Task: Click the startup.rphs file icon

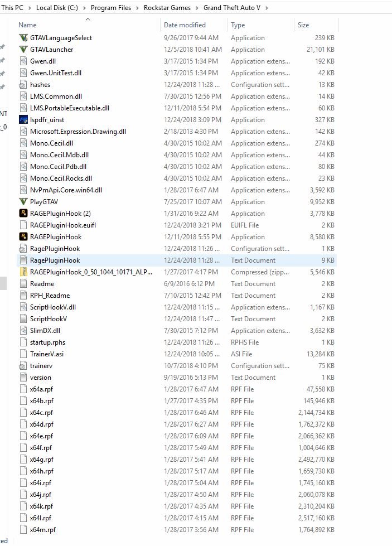Action: pos(23,342)
